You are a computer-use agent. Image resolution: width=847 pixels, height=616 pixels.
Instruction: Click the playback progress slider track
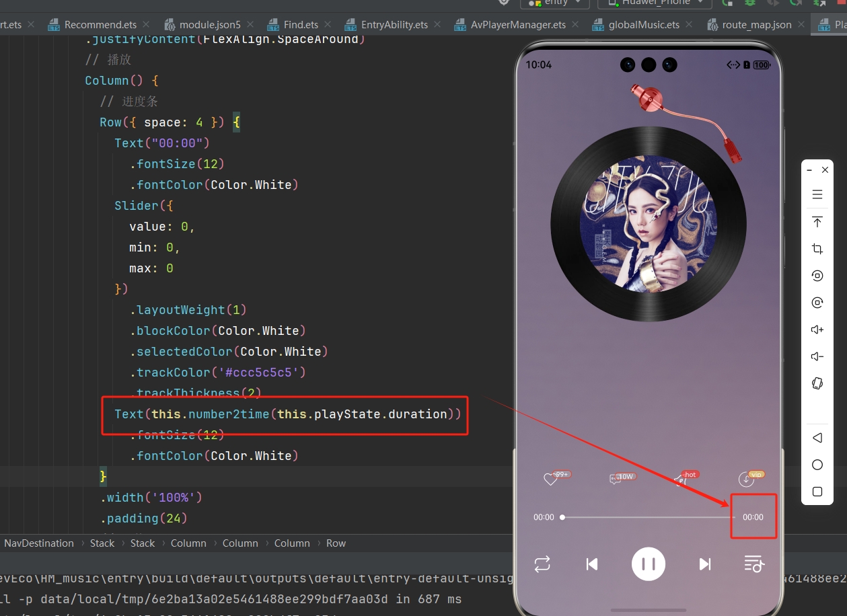pyautogui.click(x=646, y=517)
